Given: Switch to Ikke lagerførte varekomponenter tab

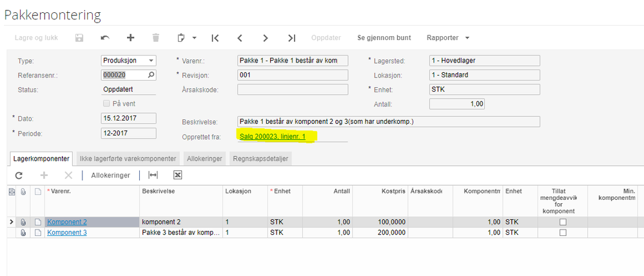Looking at the screenshot, I should tap(128, 159).
